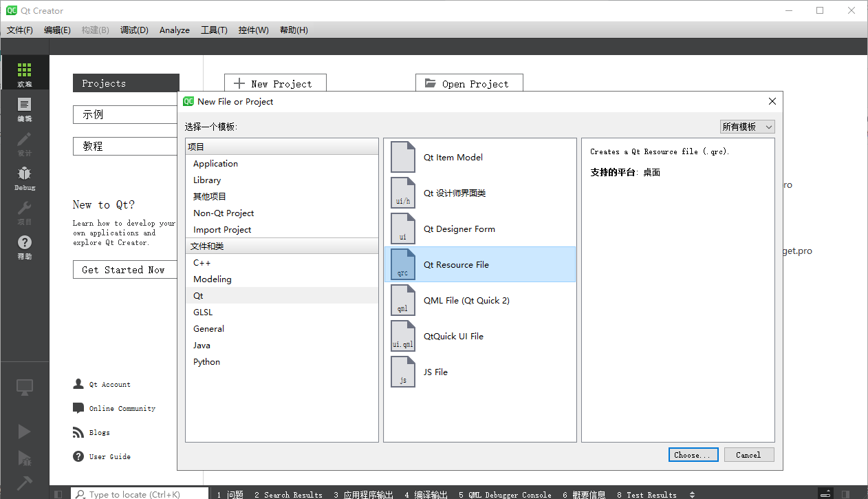Select the js file icon
This screenshot has height=499, width=868.
point(403,372)
